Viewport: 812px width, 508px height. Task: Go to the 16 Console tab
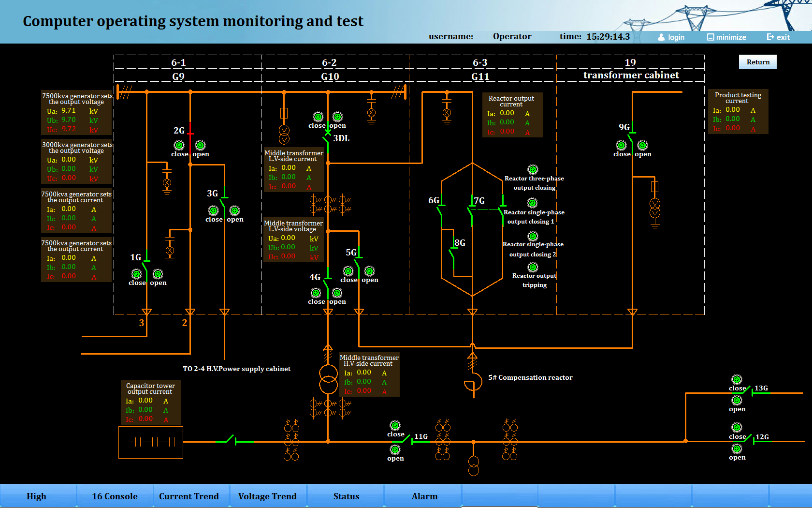click(115, 496)
